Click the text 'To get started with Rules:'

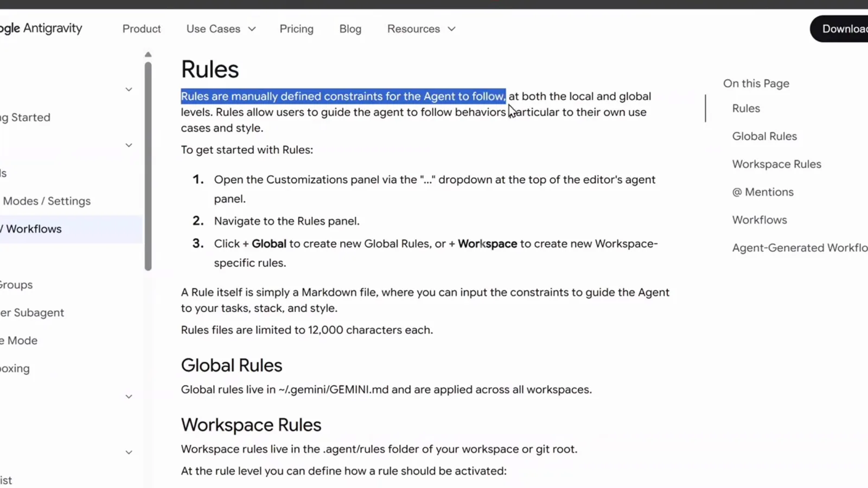(247, 150)
